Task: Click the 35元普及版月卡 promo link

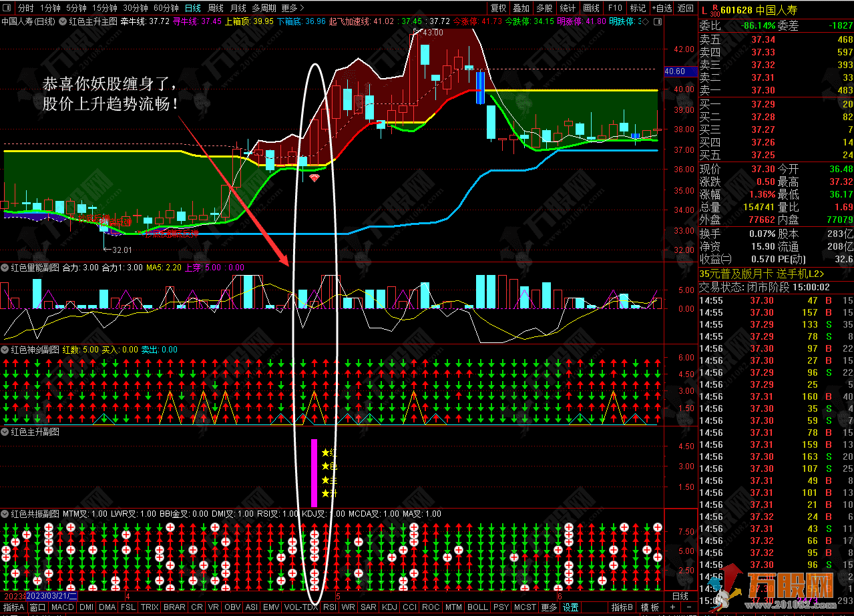Action: (x=761, y=274)
